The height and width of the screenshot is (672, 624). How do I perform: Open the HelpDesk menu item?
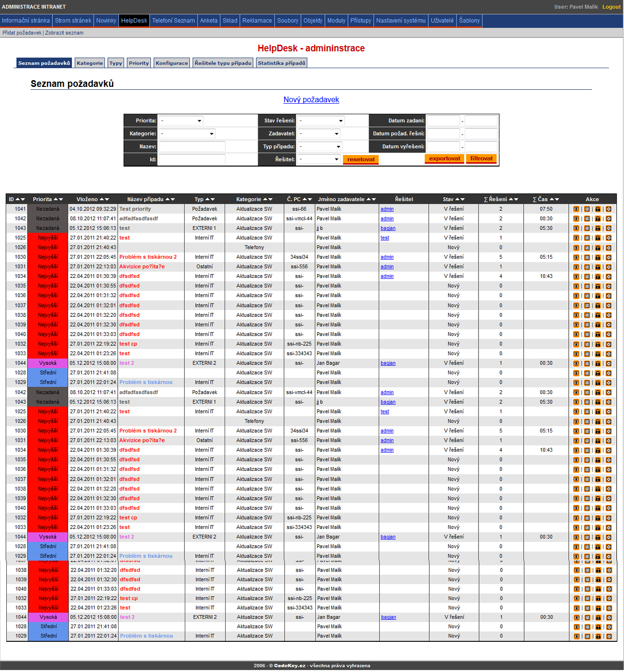click(x=134, y=21)
